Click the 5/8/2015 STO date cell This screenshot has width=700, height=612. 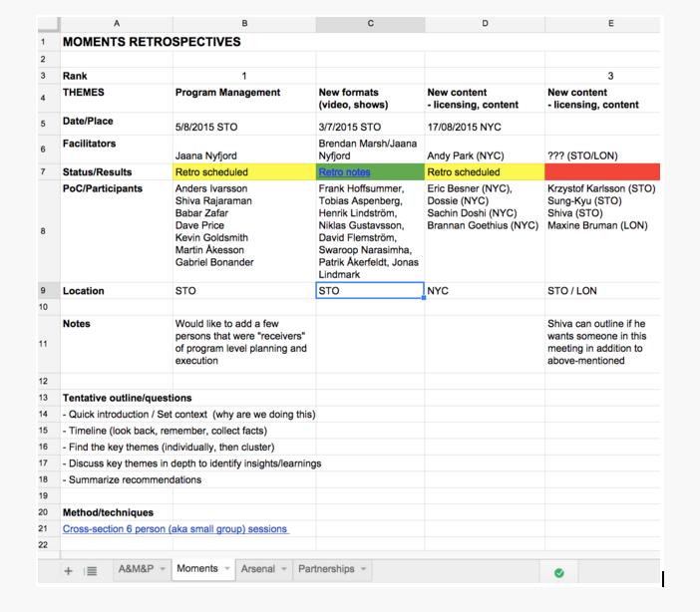[x=244, y=124]
